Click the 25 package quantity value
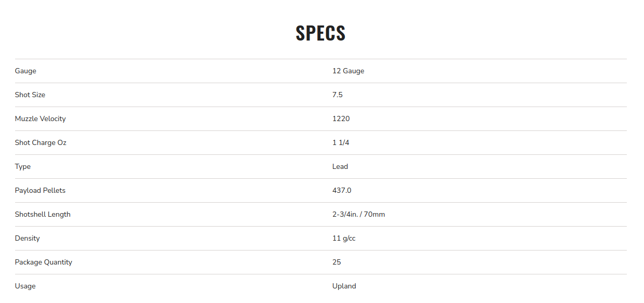The width and height of the screenshot is (644, 303). (337, 262)
